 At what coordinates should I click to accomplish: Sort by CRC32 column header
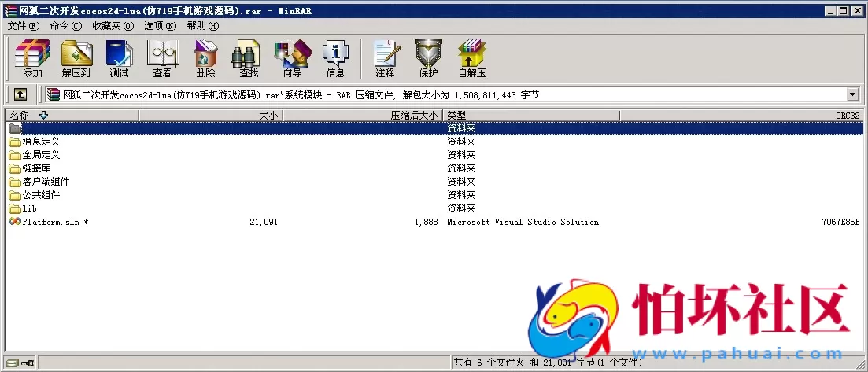[x=741, y=115]
